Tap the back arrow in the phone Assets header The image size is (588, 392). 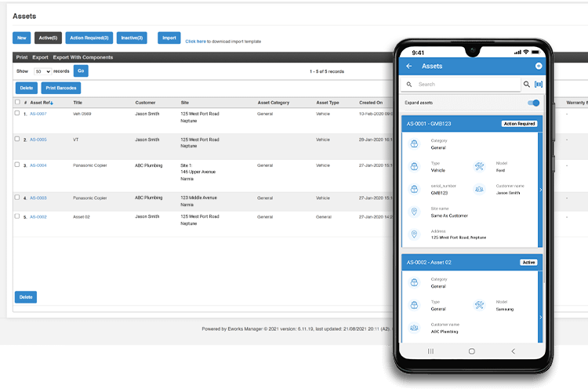[408, 67]
